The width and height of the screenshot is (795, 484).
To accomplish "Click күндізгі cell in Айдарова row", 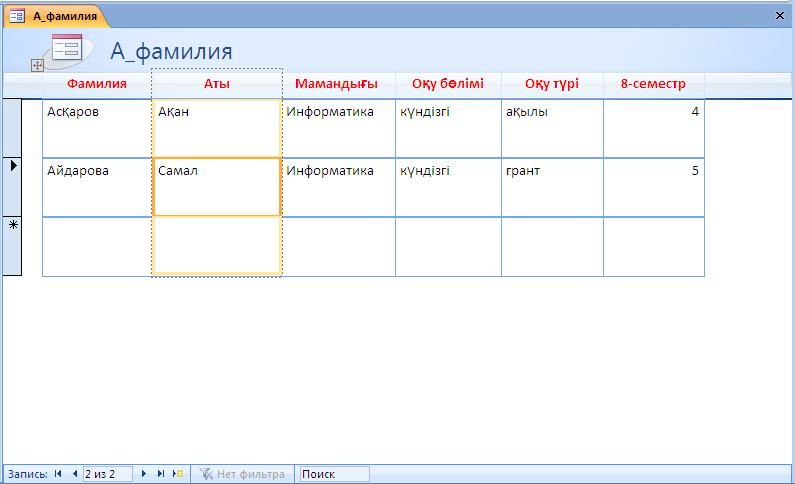I will [x=448, y=187].
